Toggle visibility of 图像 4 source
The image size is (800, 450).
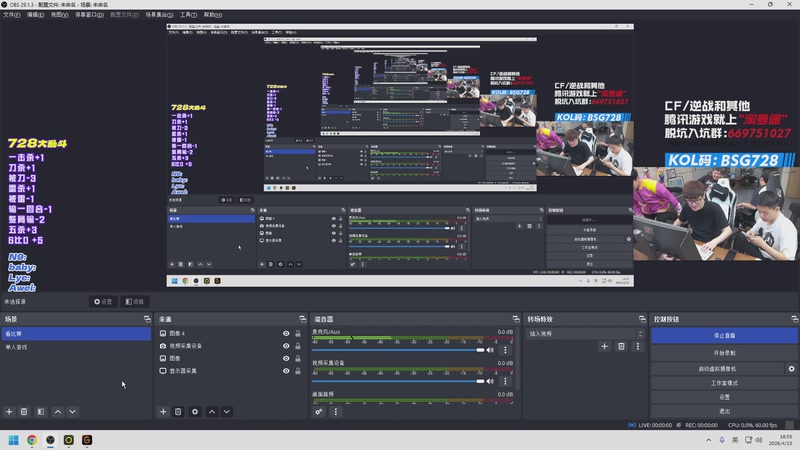(286, 333)
